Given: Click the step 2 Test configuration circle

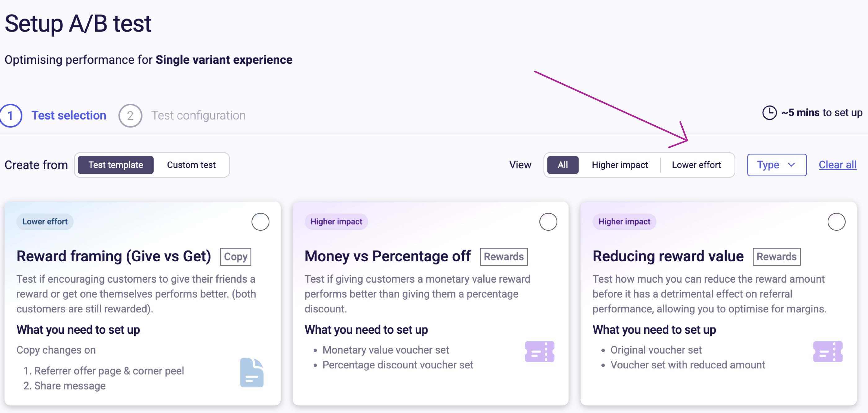Looking at the screenshot, I should [131, 115].
